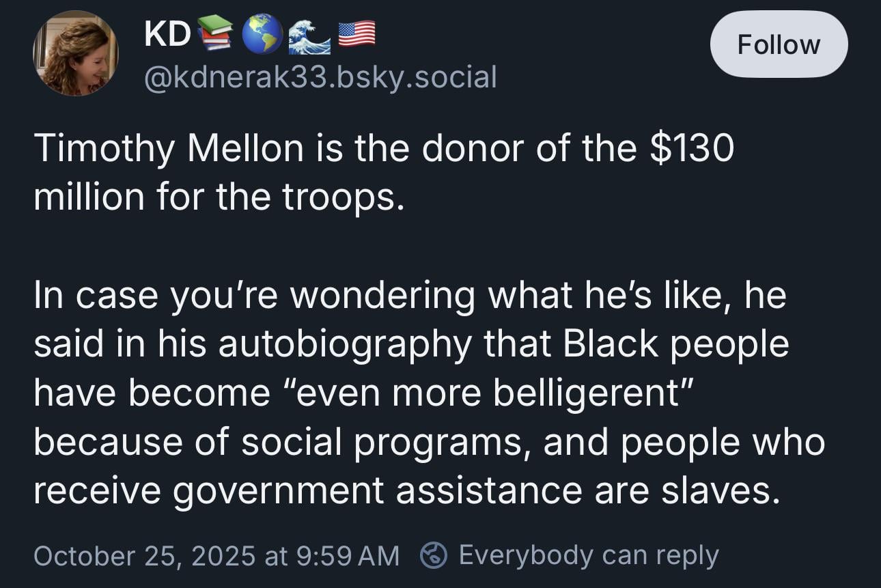Click the "9:59 AM" time text
The image size is (881, 588).
pos(348,555)
